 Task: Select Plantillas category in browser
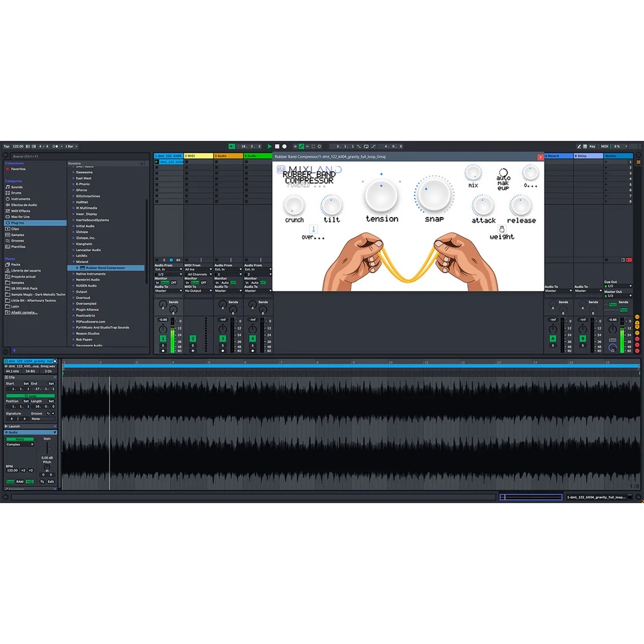coord(18,247)
